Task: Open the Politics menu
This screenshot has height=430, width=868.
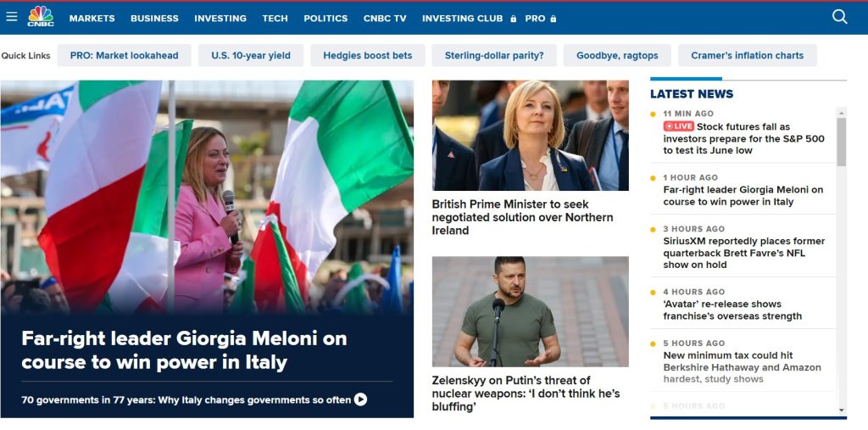Action: pyautogui.click(x=325, y=19)
